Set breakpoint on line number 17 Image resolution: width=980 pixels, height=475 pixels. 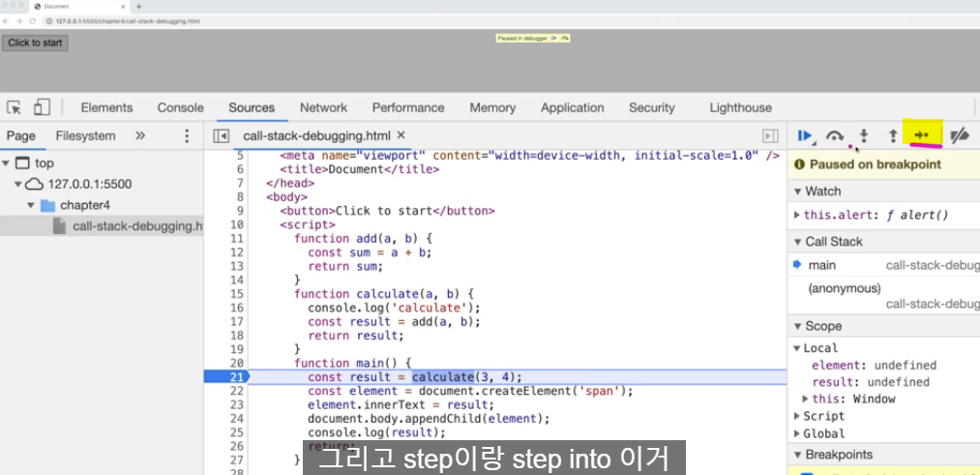pos(237,322)
